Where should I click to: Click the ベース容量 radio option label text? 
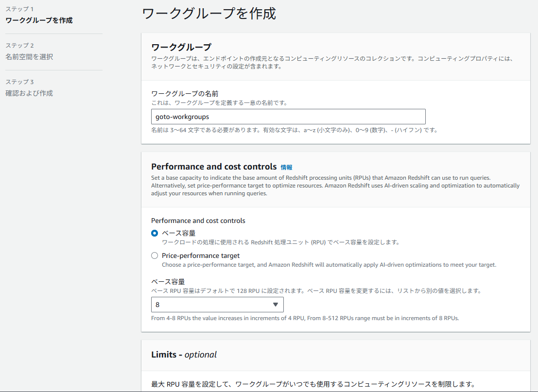tap(178, 233)
